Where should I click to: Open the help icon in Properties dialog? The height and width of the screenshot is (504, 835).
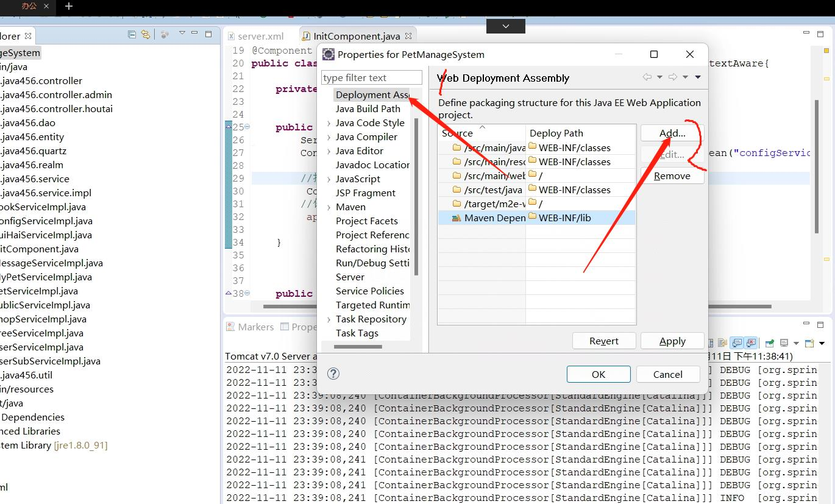pyautogui.click(x=333, y=374)
